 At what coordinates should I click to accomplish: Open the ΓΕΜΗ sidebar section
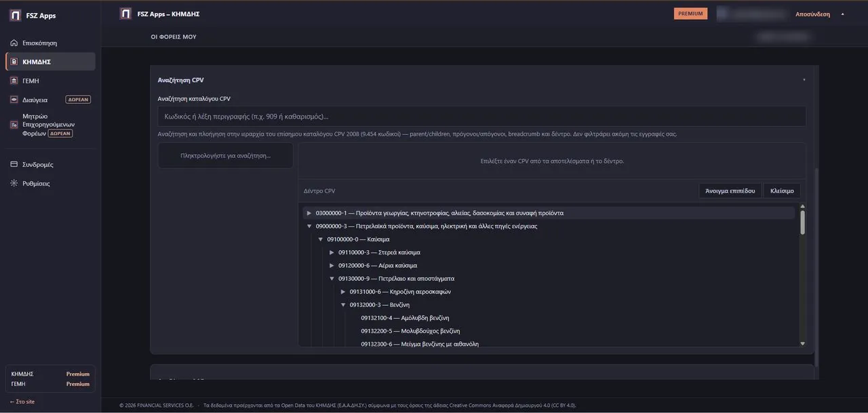50,81
